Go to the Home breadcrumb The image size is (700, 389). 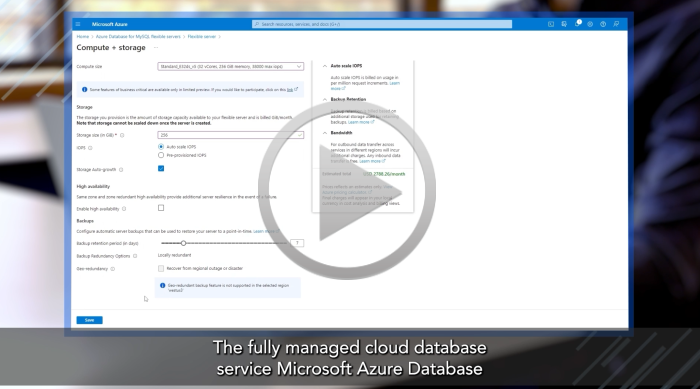(83, 37)
